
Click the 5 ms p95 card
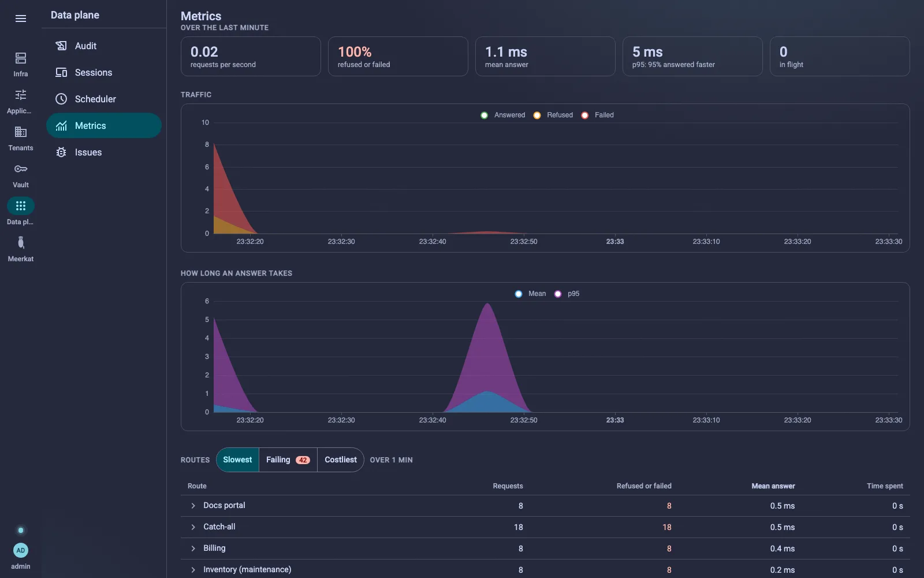[x=692, y=56]
